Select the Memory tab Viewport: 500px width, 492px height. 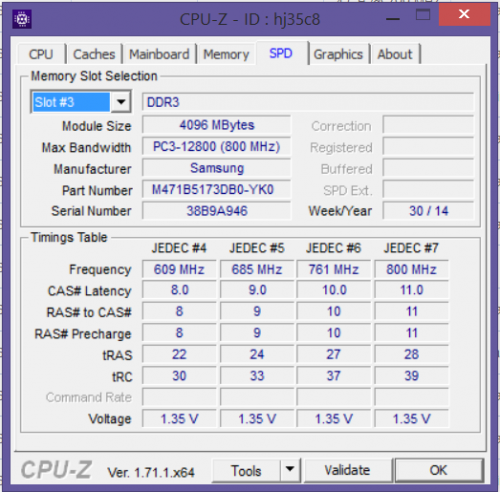(x=226, y=54)
